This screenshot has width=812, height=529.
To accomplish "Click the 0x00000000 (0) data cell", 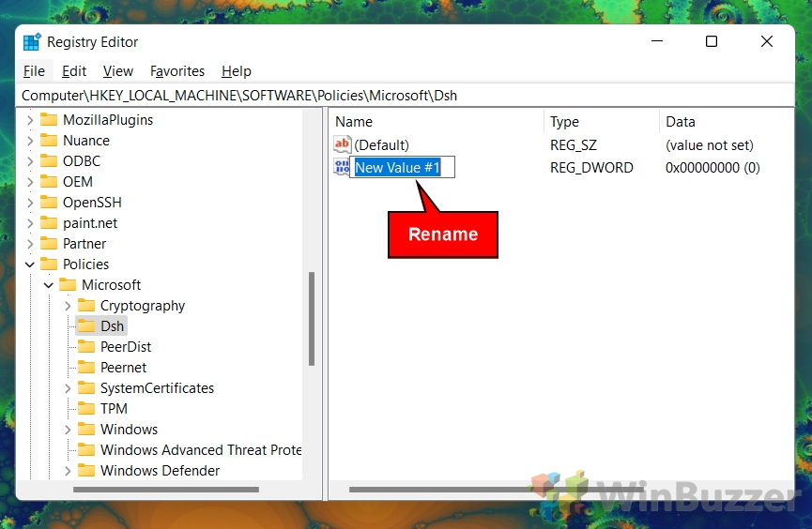I will point(712,168).
